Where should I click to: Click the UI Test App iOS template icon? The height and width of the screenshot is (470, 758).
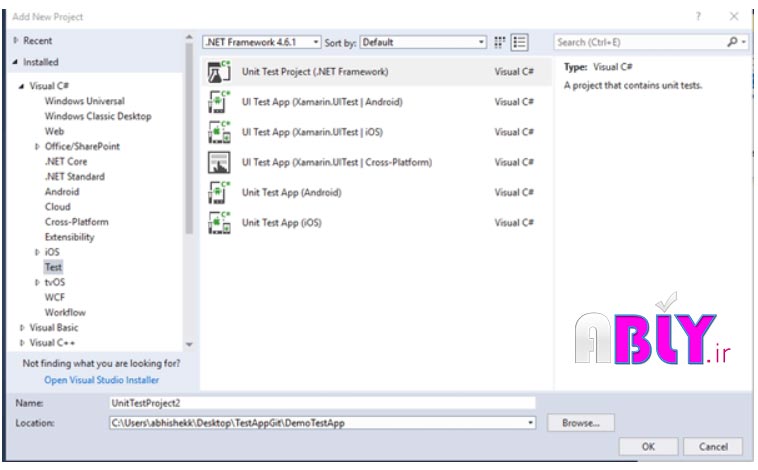coord(219,132)
